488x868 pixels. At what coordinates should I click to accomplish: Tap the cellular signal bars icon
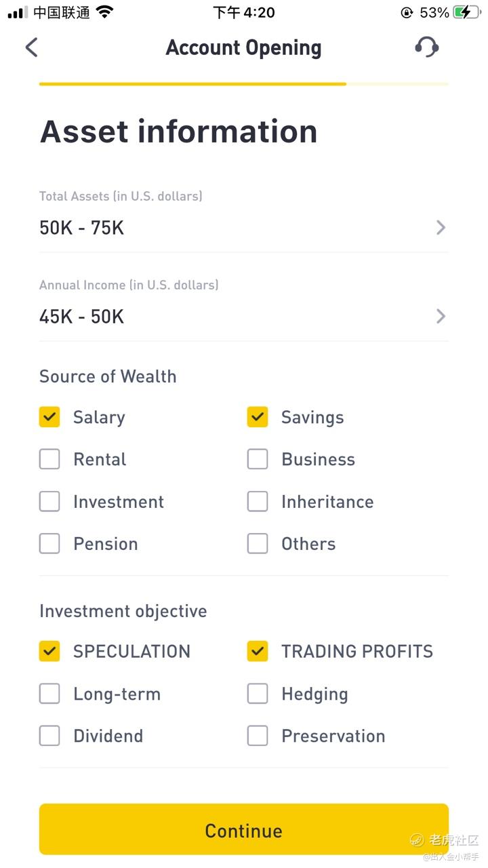coord(18,12)
